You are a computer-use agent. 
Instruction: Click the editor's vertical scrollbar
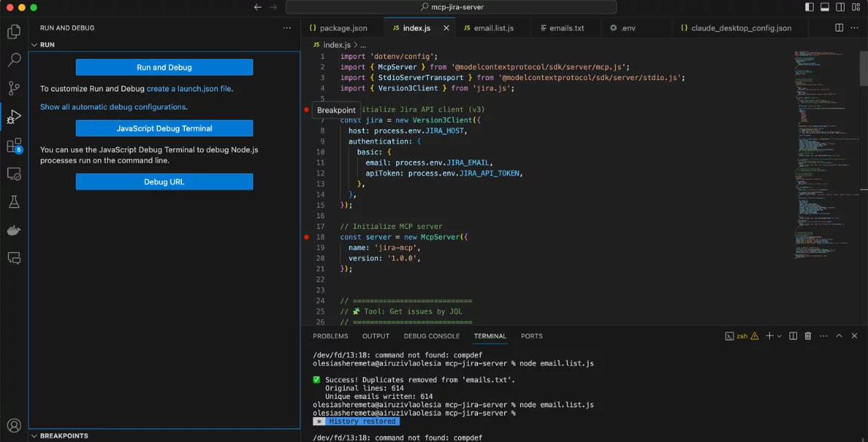pyautogui.click(x=863, y=68)
